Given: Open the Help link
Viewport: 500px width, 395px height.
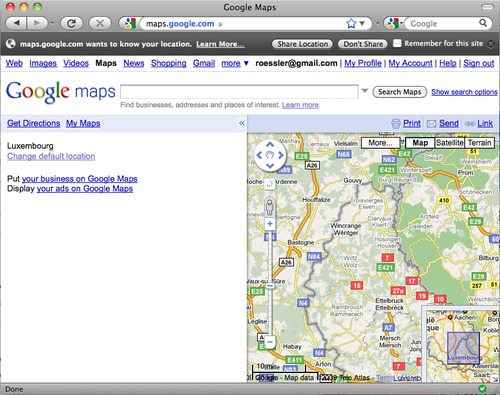Looking at the screenshot, I should [448, 63].
